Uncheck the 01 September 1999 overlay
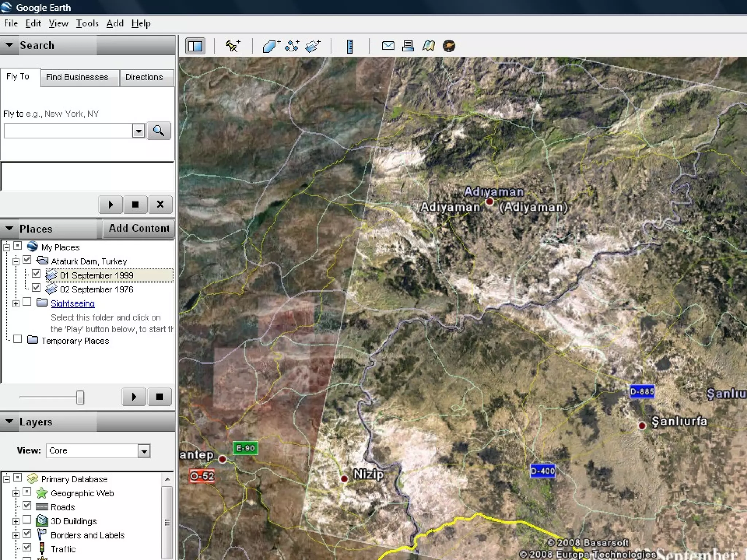Viewport: 747px width, 560px height. click(36, 273)
